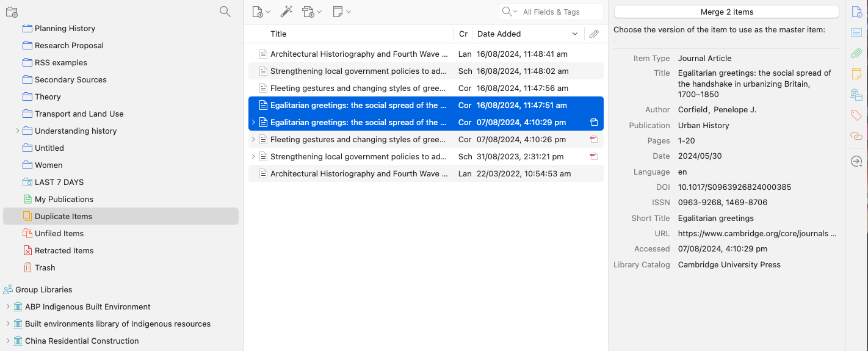Open search mode dropdown magnifier
This screenshot has width=868, height=351.
509,12
